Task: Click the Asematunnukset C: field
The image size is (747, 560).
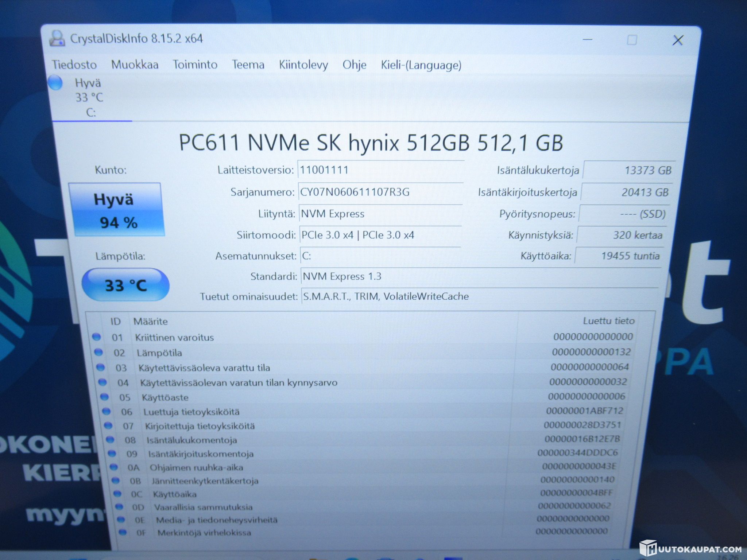Action: (380, 256)
